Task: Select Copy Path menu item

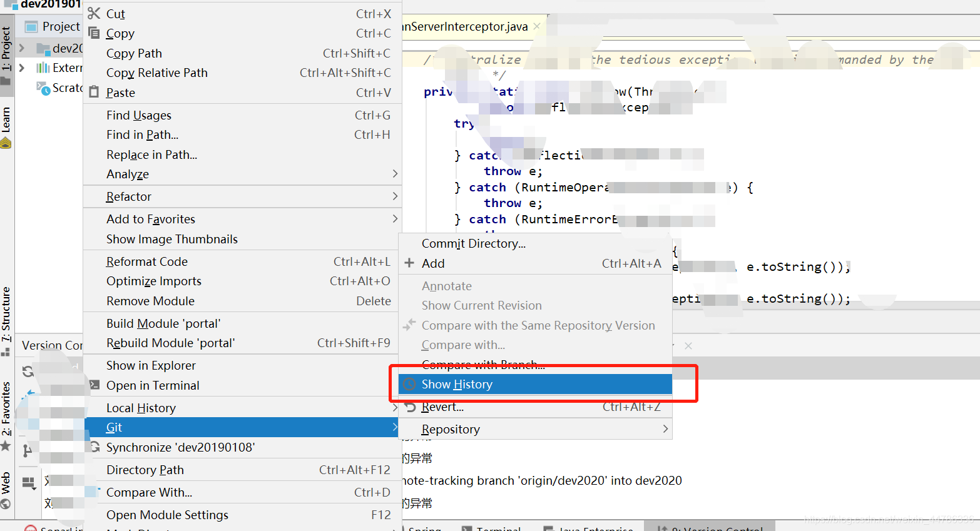Action: pyautogui.click(x=242, y=53)
